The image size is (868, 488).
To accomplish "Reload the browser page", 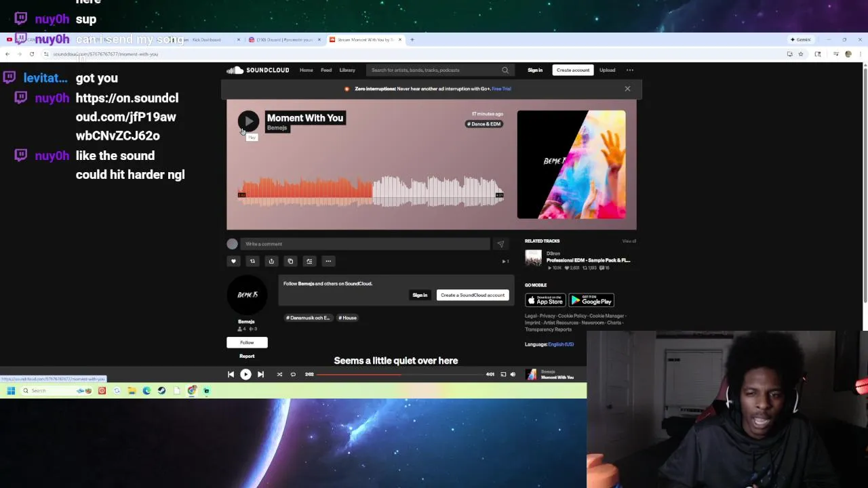I will (x=31, y=54).
